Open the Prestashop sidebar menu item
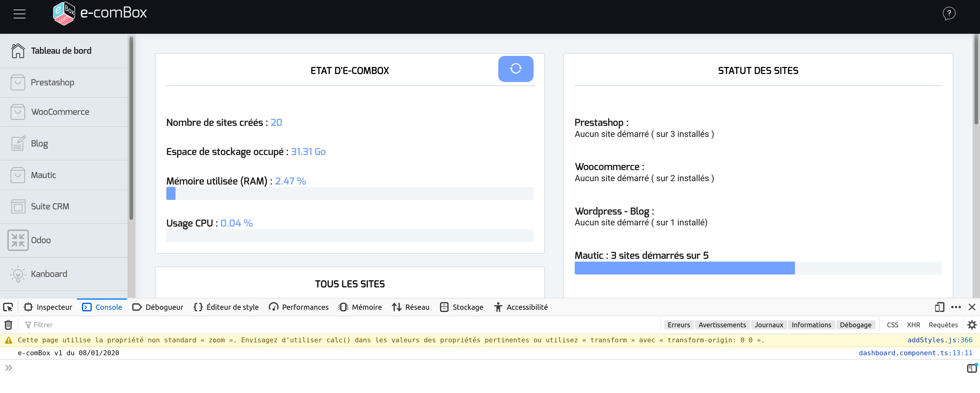 (x=52, y=83)
